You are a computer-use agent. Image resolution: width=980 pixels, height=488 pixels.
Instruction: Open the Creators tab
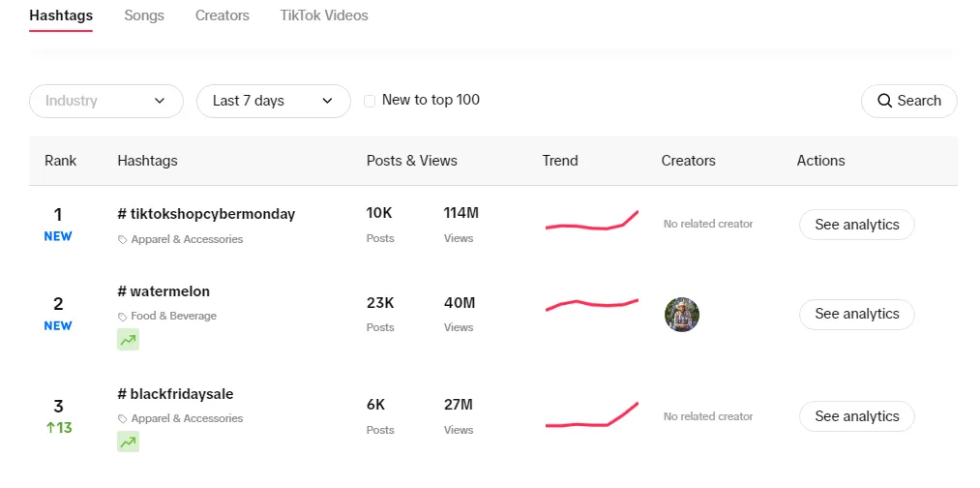(x=222, y=15)
